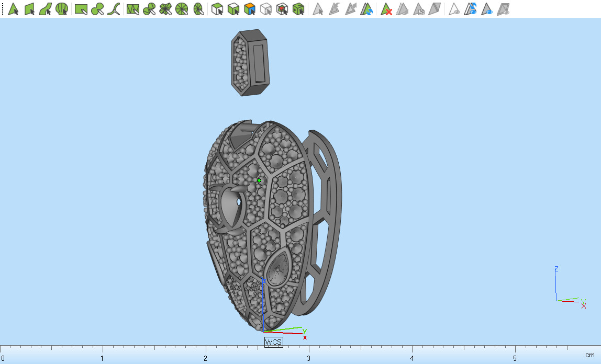Click the green point on the pendant
Image resolution: width=601 pixels, height=364 pixels.
click(x=259, y=180)
